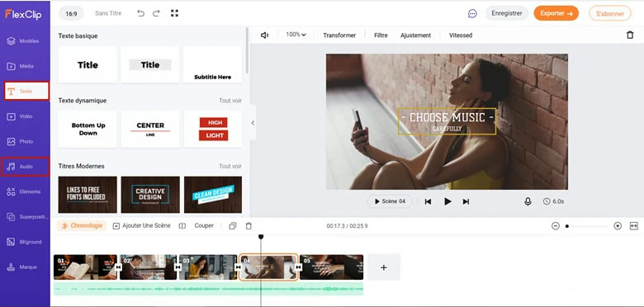Change the 16:9 aspect ratio
The height and width of the screenshot is (307, 644).
pyautogui.click(x=71, y=13)
